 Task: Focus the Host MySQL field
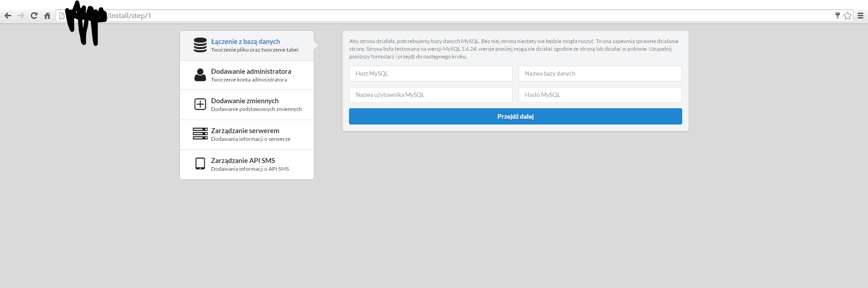tap(430, 74)
